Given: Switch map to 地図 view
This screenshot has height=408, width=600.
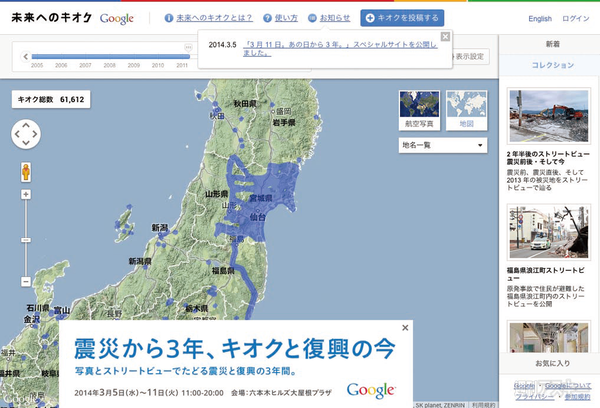Looking at the screenshot, I should coord(466,110).
